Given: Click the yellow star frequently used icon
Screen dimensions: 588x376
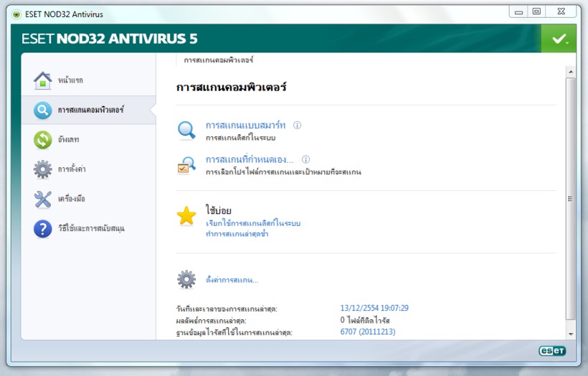Looking at the screenshot, I should point(186,216).
